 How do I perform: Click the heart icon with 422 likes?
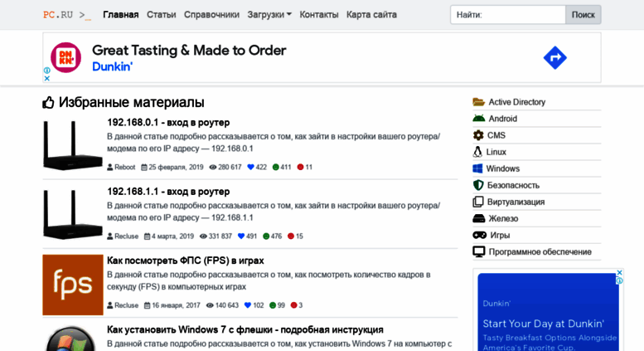(250, 168)
